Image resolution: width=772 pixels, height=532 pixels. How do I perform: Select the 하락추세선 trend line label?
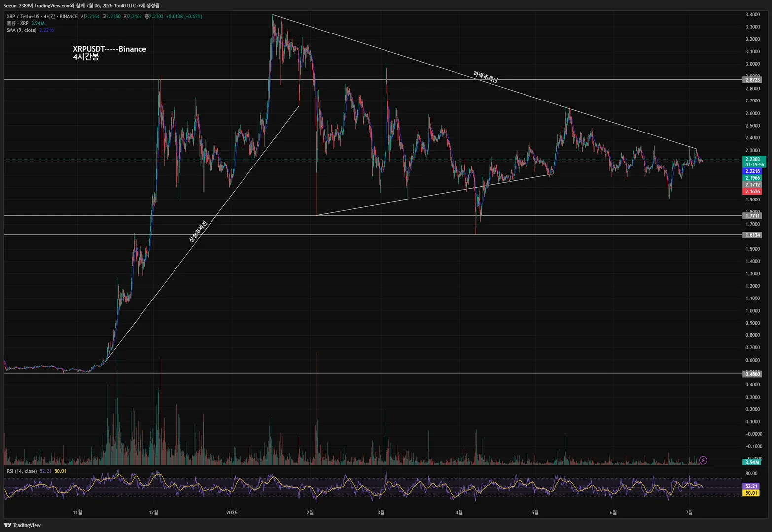pyautogui.click(x=486, y=77)
